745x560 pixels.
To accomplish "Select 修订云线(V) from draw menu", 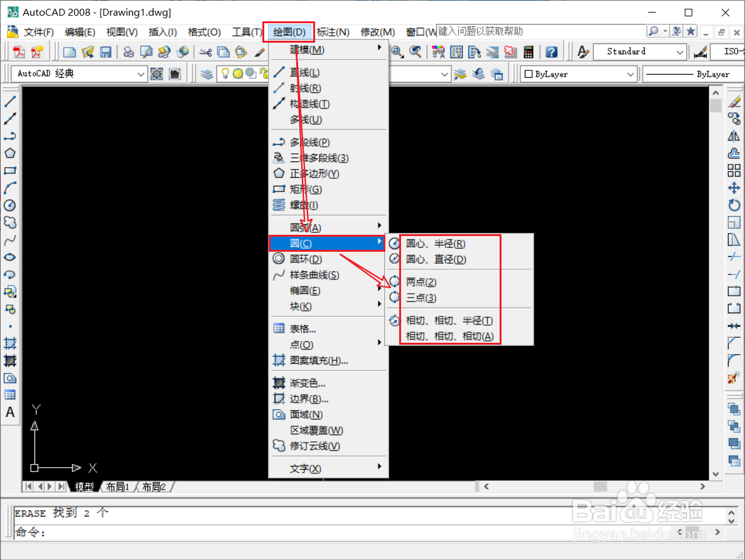I will tap(328, 446).
